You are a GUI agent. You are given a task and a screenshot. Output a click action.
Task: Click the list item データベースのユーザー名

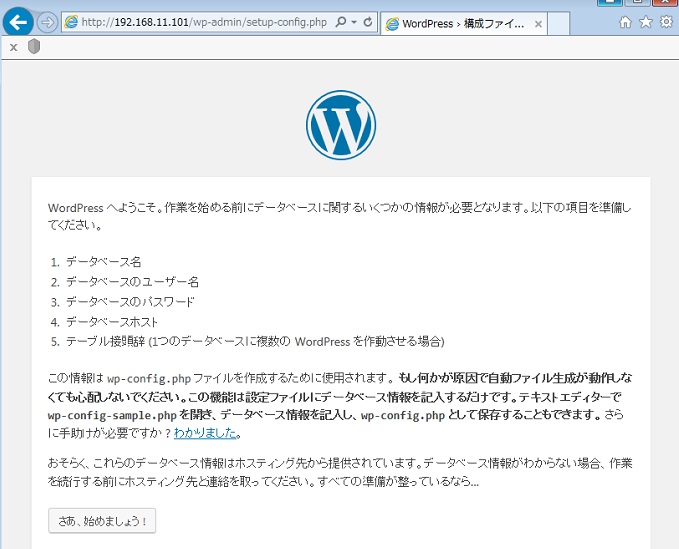(x=132, y=282)
